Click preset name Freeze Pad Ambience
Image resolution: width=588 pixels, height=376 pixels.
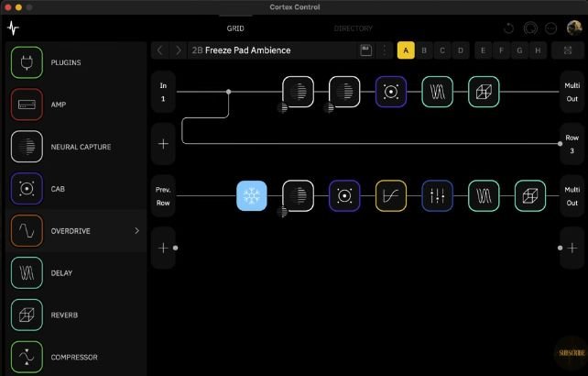[247, 50]
